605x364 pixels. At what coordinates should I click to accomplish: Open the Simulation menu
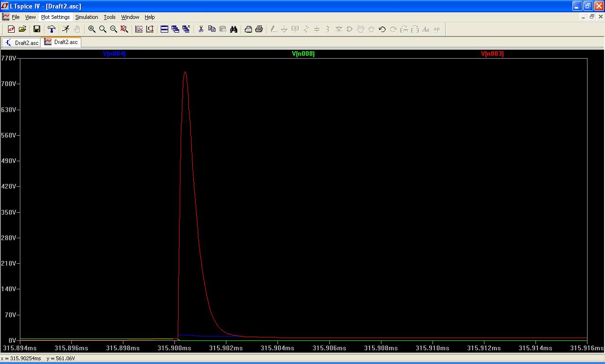(x=86, y=17)
